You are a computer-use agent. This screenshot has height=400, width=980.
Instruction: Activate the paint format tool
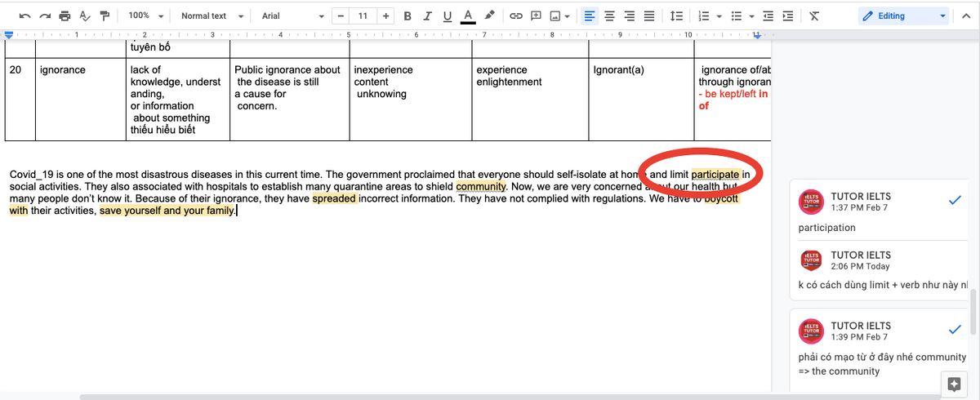click(105, 16)
